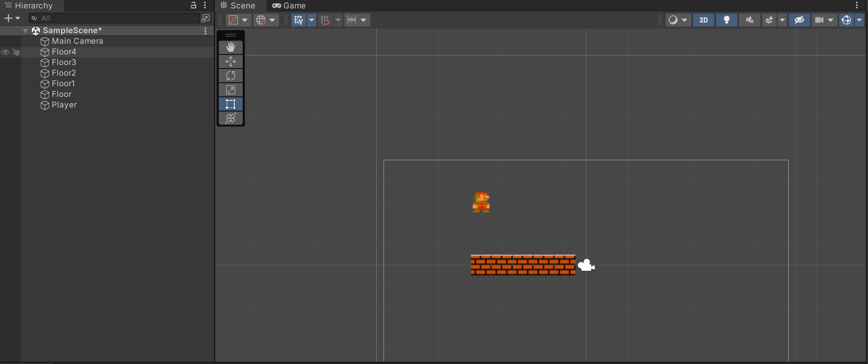Screen dimensions: 868x364
Task: Toggle scene audio mute
Action: coord(750,20)
